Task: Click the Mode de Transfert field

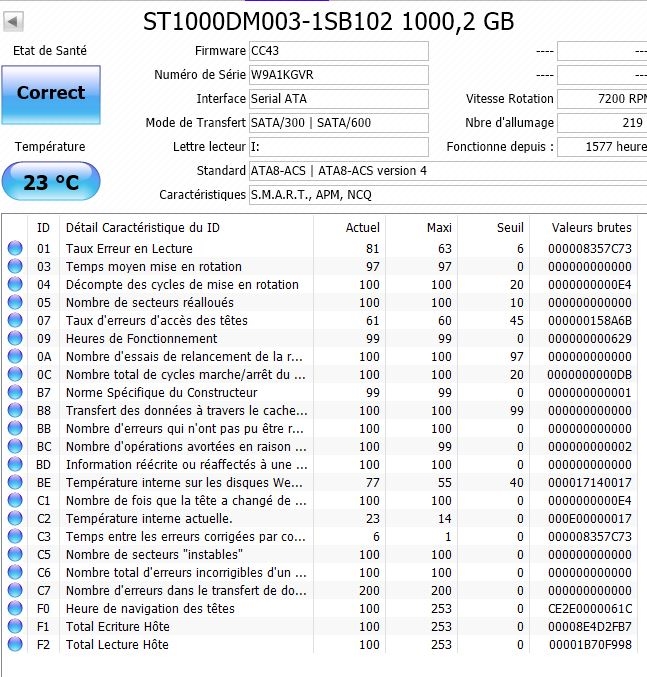Action: (x=338, y=123)
